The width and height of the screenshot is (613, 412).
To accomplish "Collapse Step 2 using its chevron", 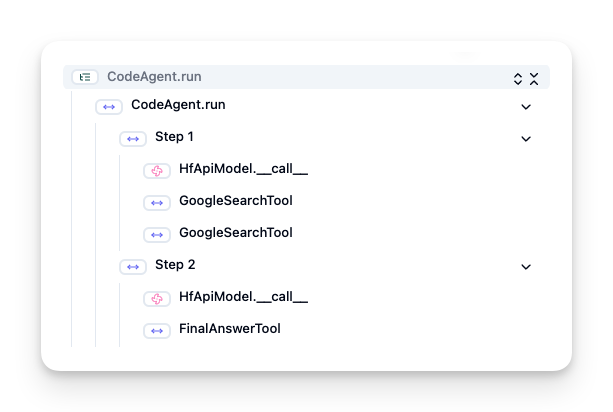I will pyautogui.click(x=526, y=266).
